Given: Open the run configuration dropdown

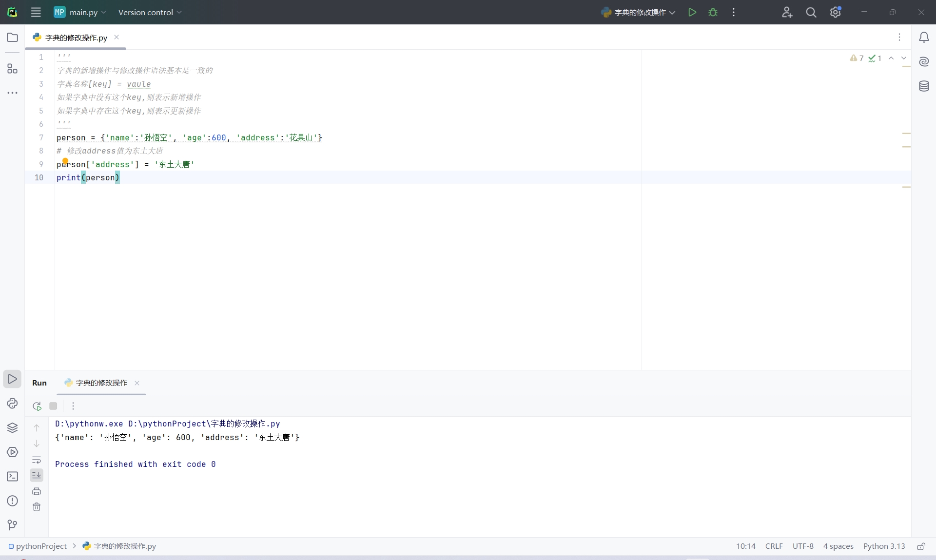Looking at the screenshot, I should 639,12.
